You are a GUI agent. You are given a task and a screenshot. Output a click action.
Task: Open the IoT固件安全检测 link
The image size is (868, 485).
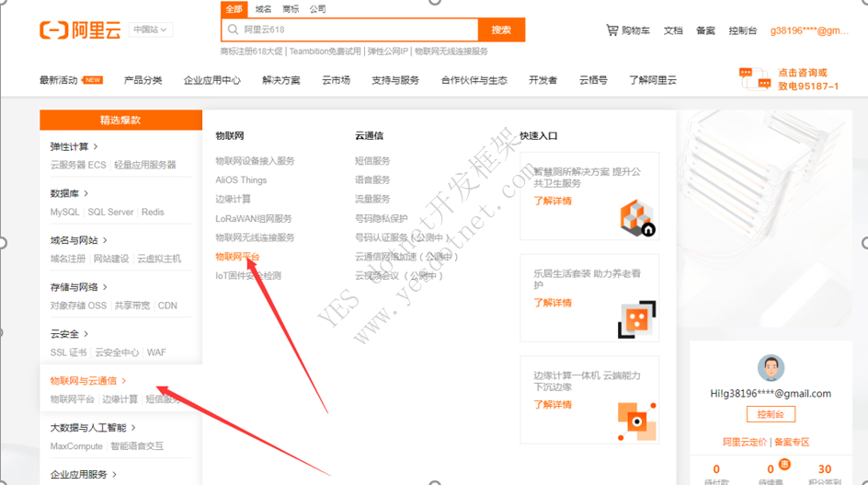pos(248,275)
